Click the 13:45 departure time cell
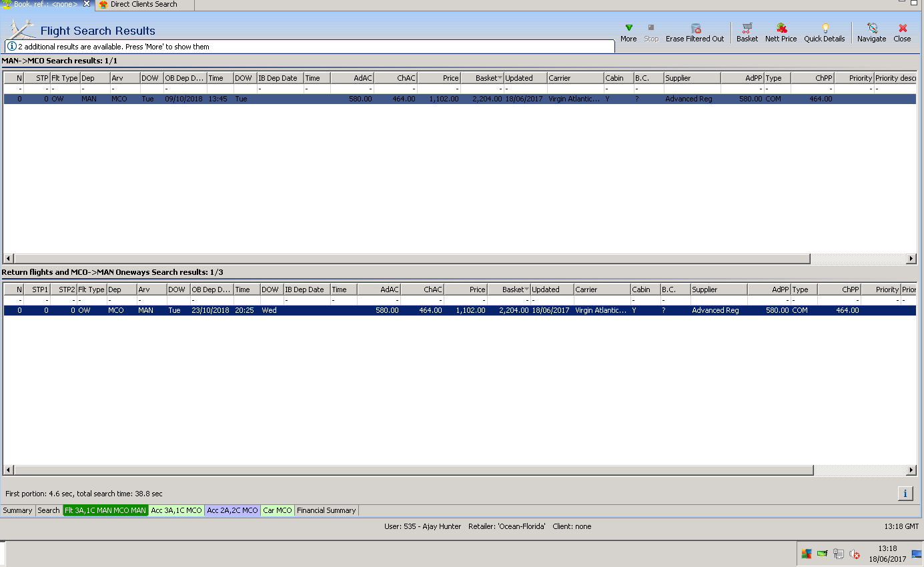The height and width of the screenshot is (567, 924). pyautogui.click(x=219, y=99)
